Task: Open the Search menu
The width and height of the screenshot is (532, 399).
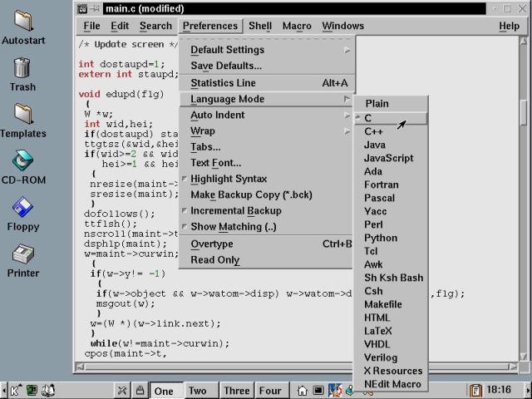Action: tap(155, 26)
